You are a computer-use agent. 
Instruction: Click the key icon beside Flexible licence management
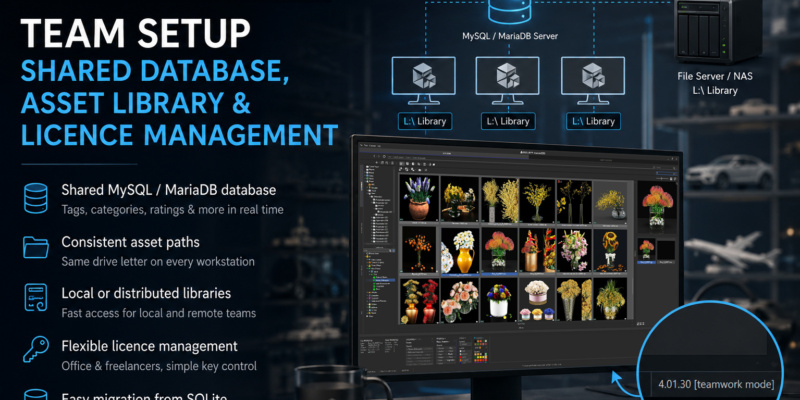36,349
